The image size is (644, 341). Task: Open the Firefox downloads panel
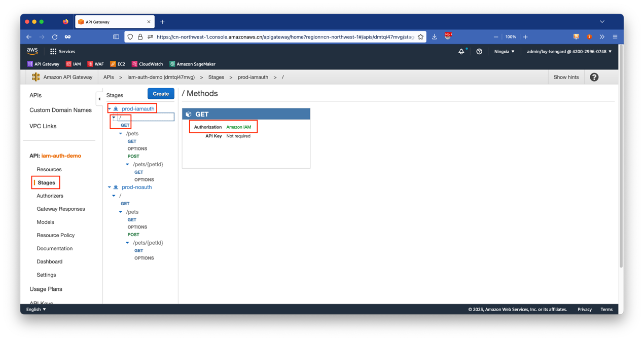pyautogui.click(x=435, y=37)
